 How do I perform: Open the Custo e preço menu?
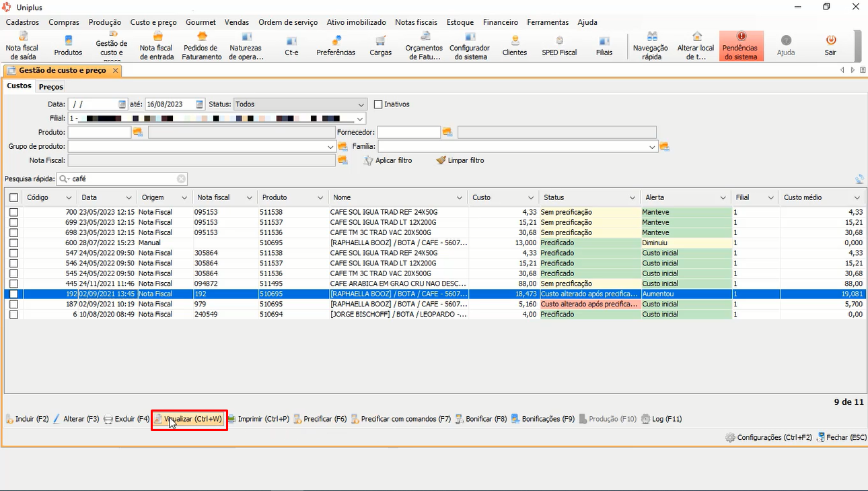153,22
